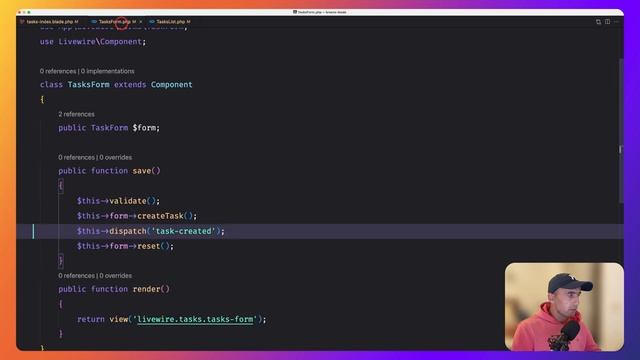Open '0 references' lens above save()
This screenshot has width=640, height=360.
click(x=76, y=157)
